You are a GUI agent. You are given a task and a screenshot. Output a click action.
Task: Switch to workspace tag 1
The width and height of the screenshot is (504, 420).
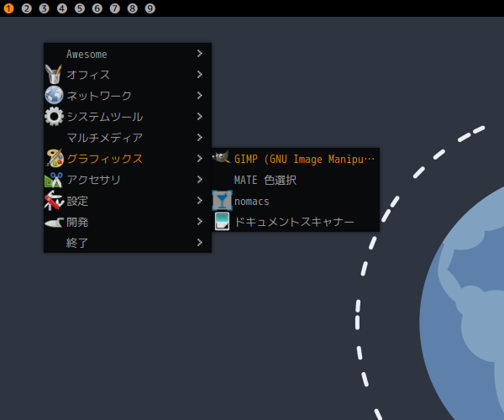tap(8, 8)
